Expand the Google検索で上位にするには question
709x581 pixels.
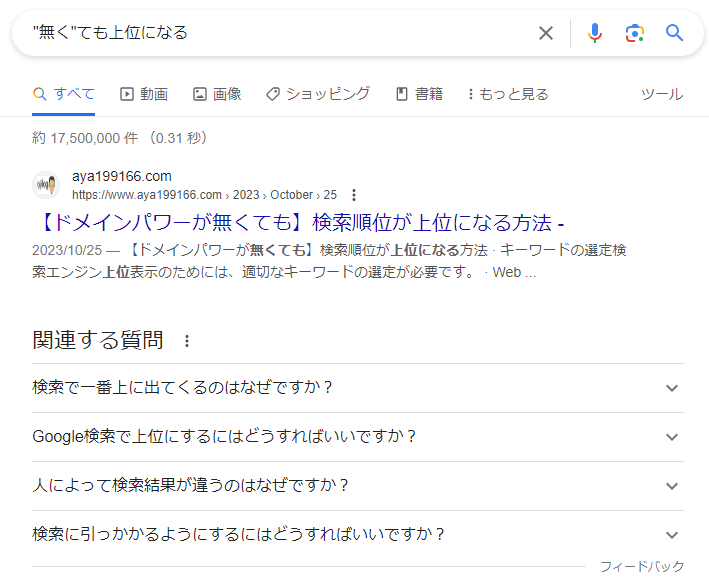coord(358,437)
